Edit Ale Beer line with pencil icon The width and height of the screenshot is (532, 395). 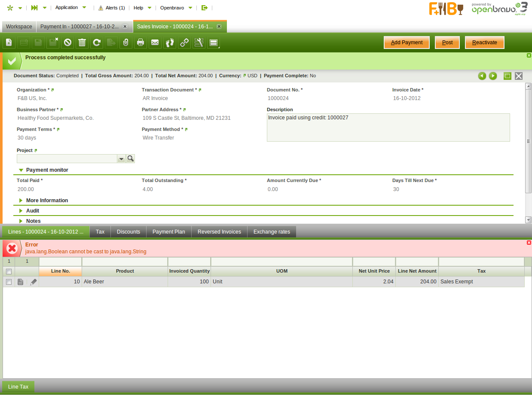34,282
